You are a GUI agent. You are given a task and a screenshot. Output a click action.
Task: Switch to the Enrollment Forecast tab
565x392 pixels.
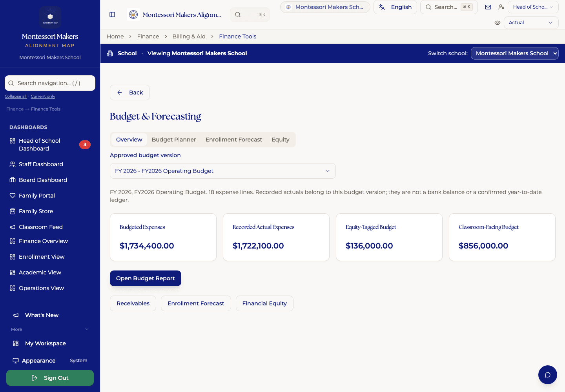click(x=234, y=140)
